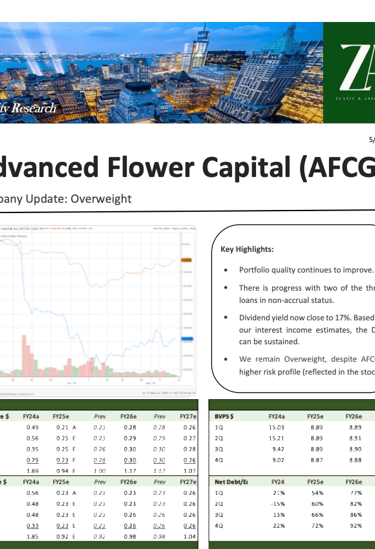
Task: Select BVPS value 15.03 for 1Q FY24a
Action: tap(278, 428)
